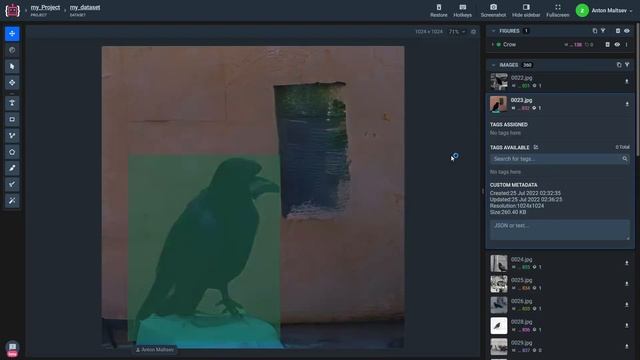The width and height of the screenshot is (640, 360).
Task: Collapse the Figures panel
Action: (493, 31)
